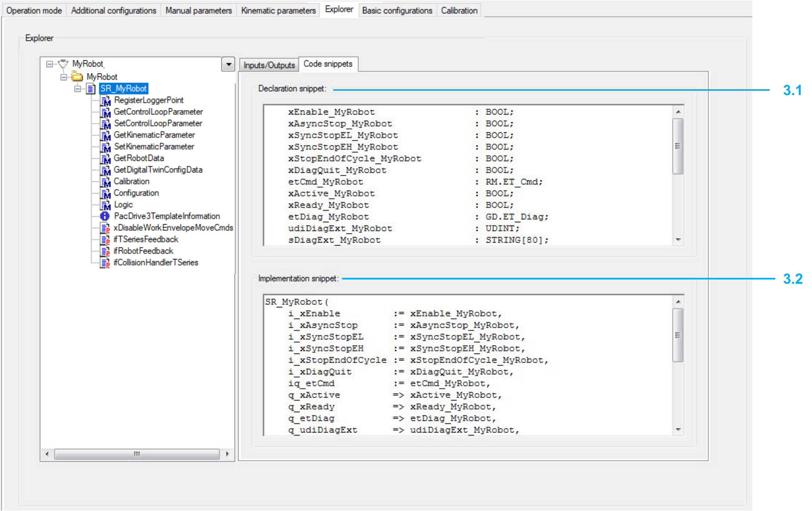Collapse the root MyRobot tree node
Viewport: 812px width, 511px height.
(x=49, y=64)
